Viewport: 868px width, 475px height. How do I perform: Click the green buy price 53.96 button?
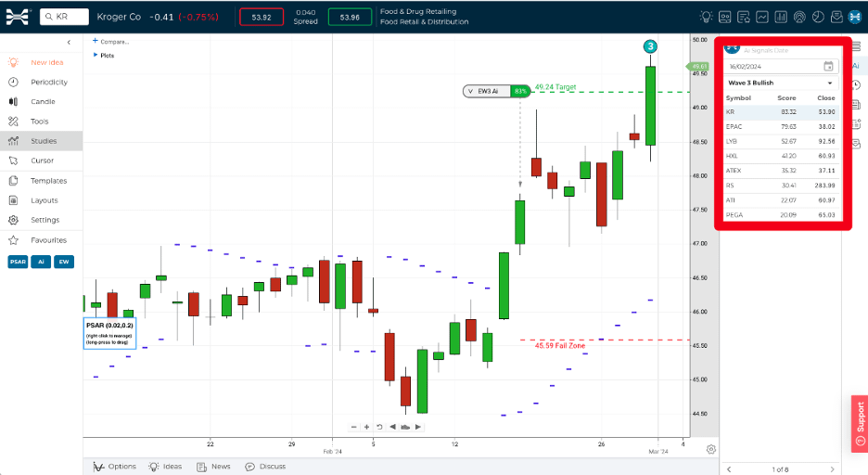(x=350, y=17)
